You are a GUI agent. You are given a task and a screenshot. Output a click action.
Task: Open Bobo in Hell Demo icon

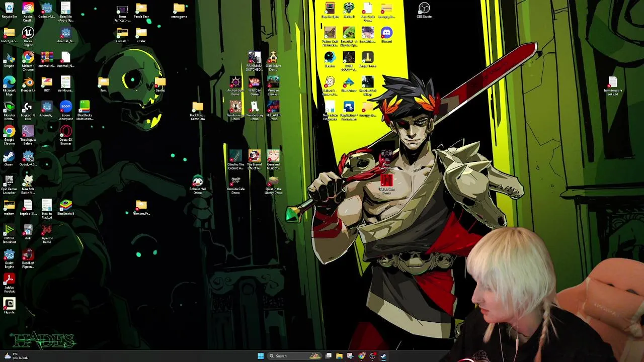click(x=198, y=185)
